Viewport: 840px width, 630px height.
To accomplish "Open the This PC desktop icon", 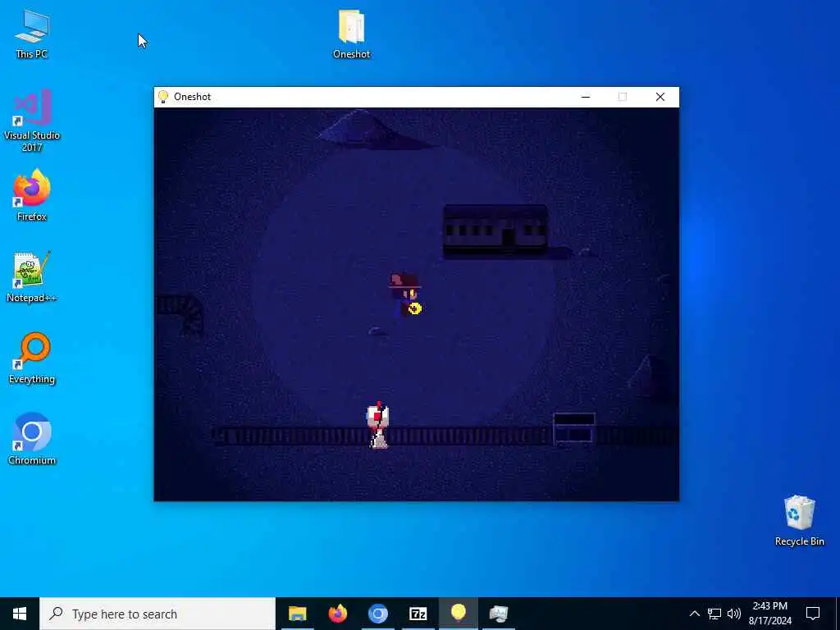I will (32, 34).
